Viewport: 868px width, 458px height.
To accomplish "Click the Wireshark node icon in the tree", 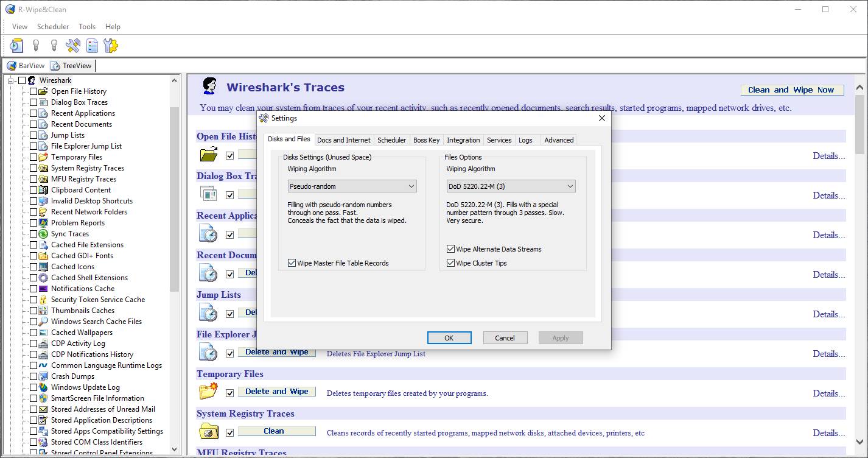I will [x=32, y=80].
